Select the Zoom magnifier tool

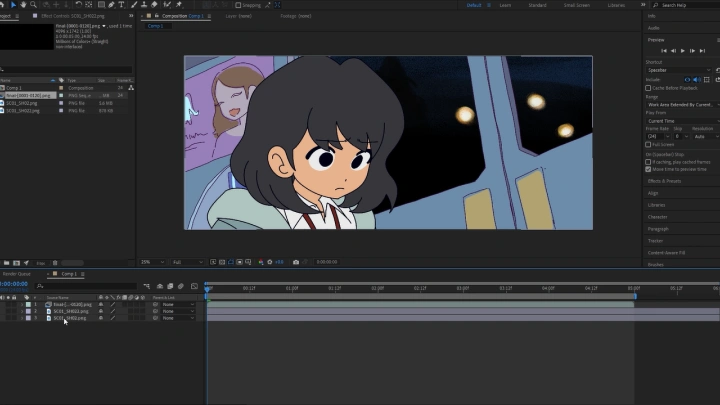pos(33,5)
